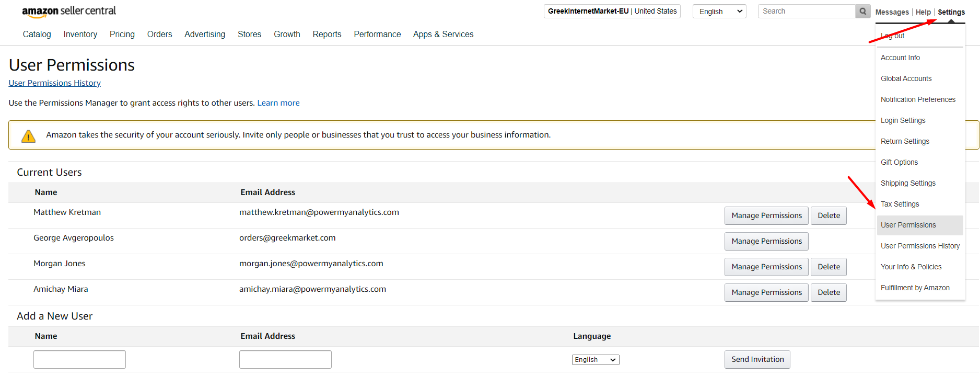This screenshot has height=387, width=980.
Task: Manage Permissions for Amichay Miara
Action: tap(766, 292)
